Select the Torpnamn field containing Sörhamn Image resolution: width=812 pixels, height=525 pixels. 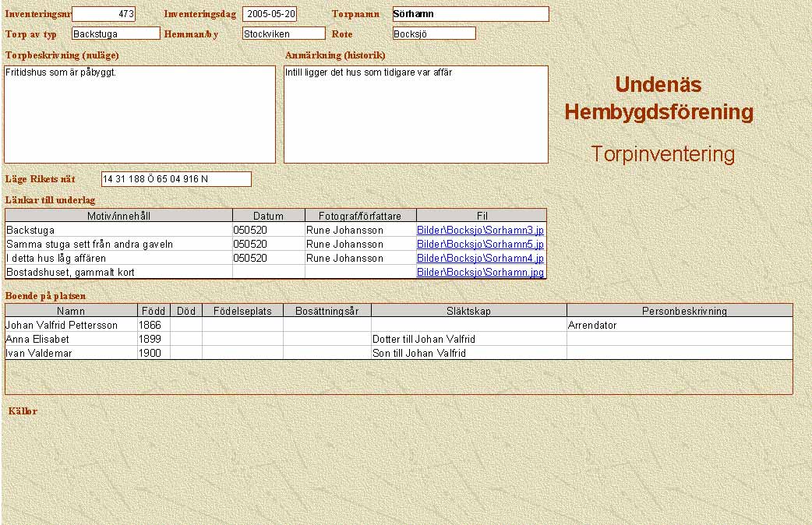[470, 14]
